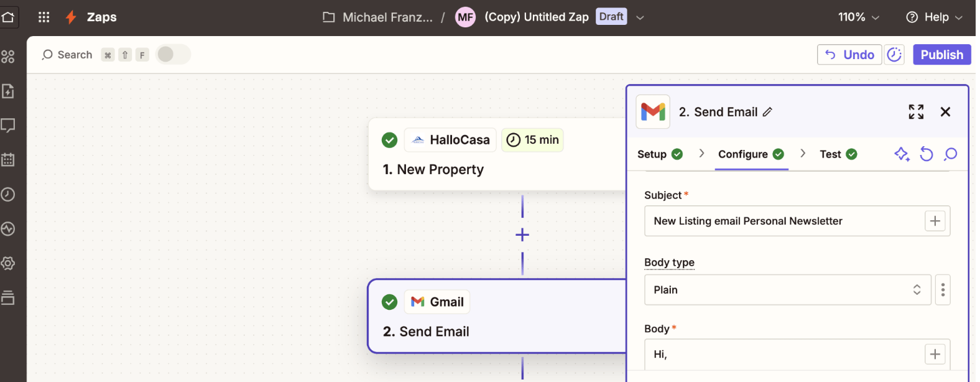Click the folder icon beside Michael Franz
The image size is (980, 382).
[x=329, y=17]
